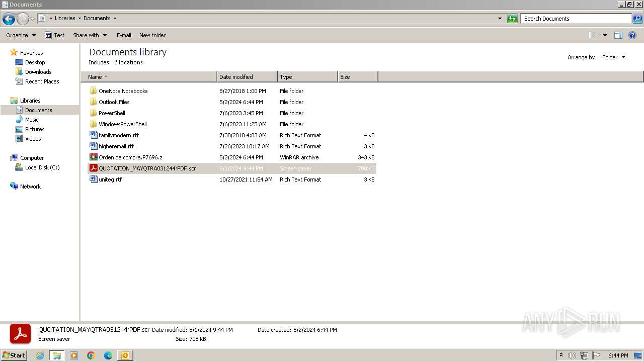Click the Back navigation arrow
This screenshot has height=362, width=644.
point(9,19)
